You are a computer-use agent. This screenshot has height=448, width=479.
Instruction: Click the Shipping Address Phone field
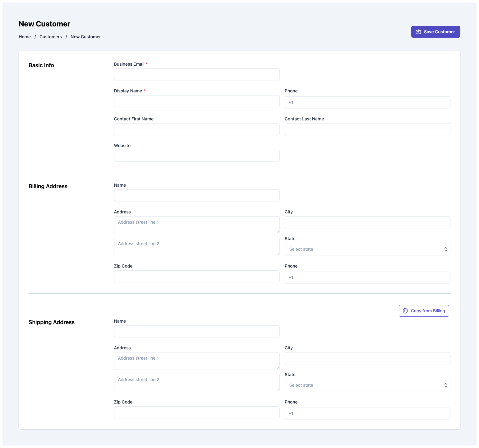click(x=367, y=413)
